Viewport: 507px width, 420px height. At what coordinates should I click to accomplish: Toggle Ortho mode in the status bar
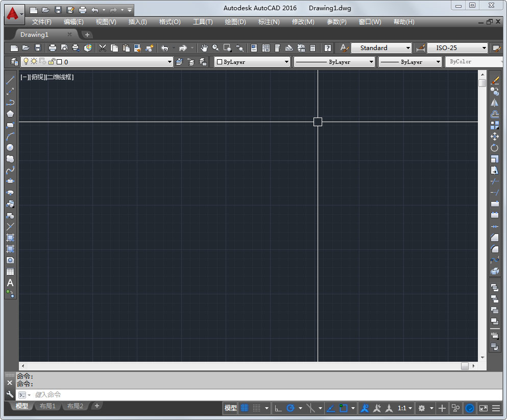click(278, 408)
